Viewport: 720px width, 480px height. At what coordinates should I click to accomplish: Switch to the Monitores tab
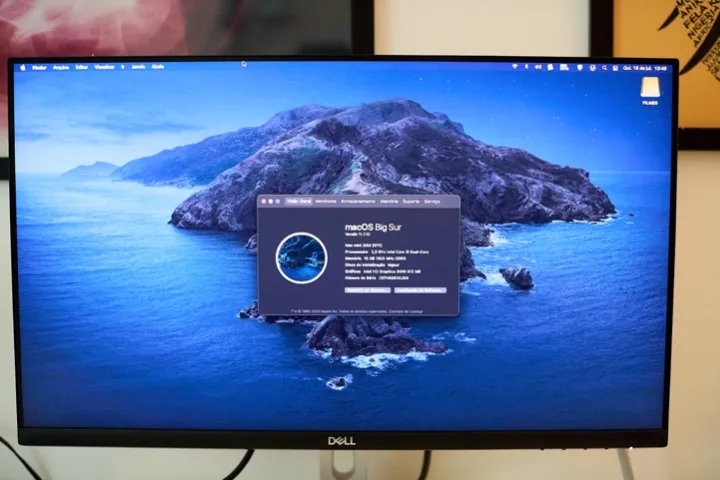click(x=326, y=201)
